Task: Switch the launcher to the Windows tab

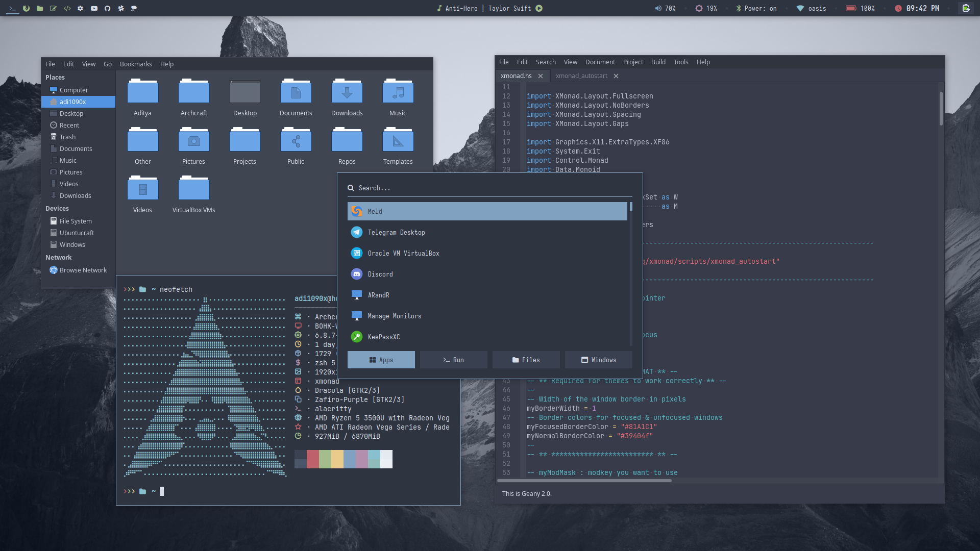Action: (x=598, y=360)
